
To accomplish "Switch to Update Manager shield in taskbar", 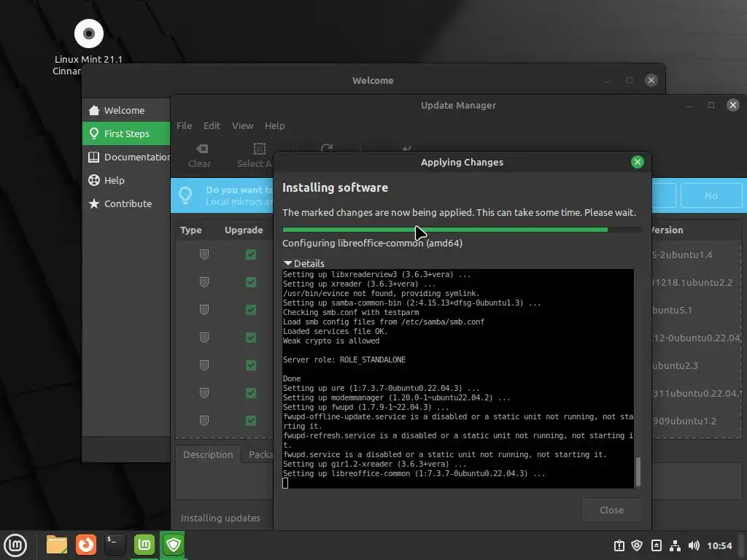I will pos(174,545).
